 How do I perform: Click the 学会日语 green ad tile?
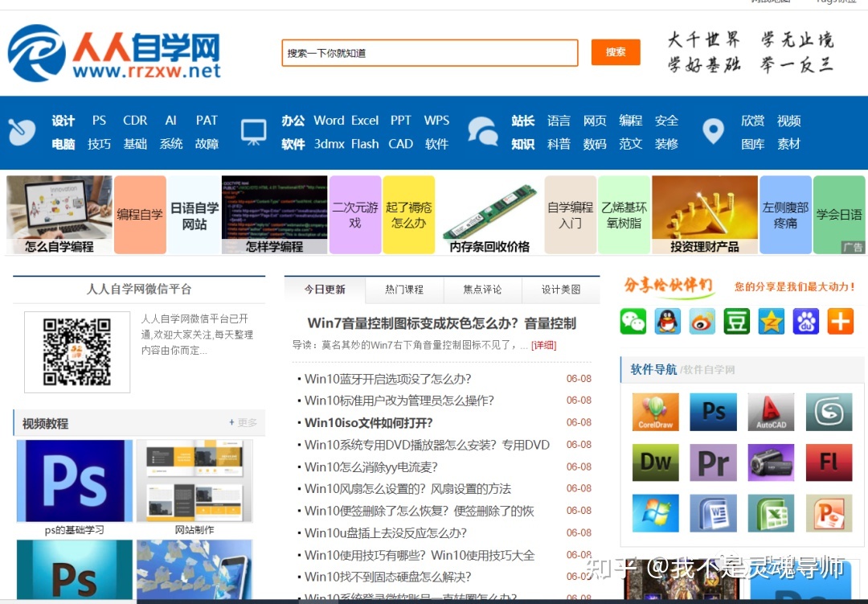[x=839, y=215]
